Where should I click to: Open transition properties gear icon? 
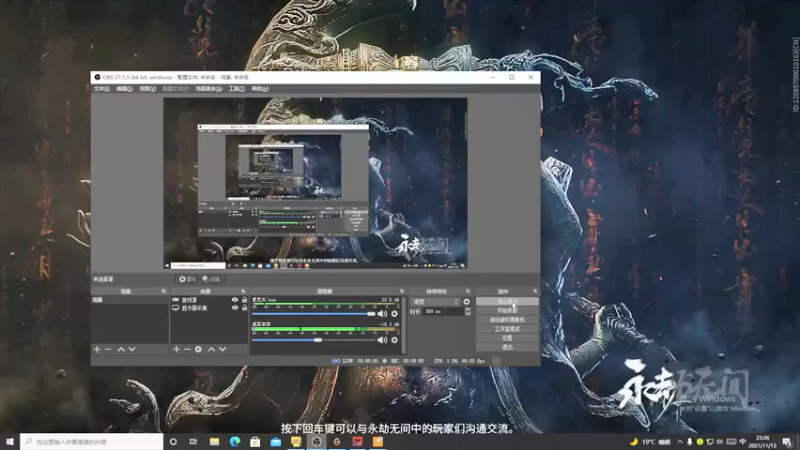[467, 302]
